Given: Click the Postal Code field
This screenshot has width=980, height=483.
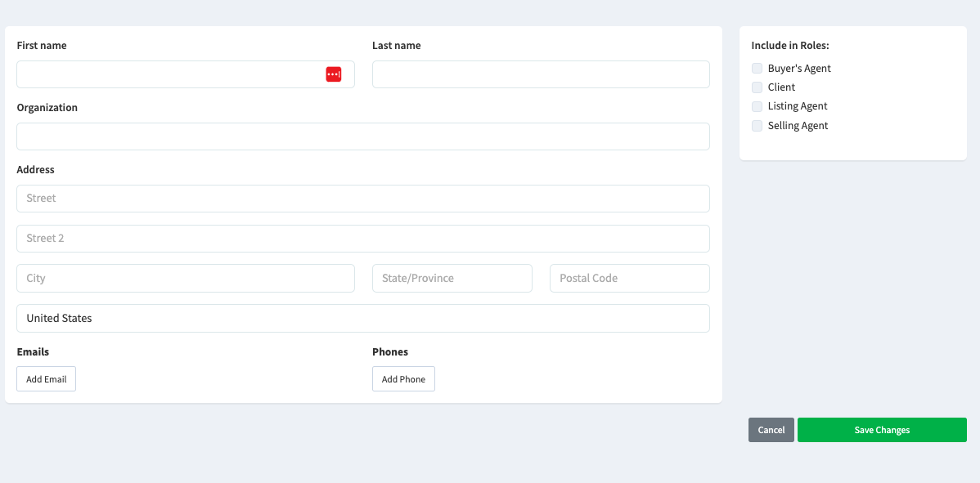Looking at the screenshot, I should coord(629,278).
